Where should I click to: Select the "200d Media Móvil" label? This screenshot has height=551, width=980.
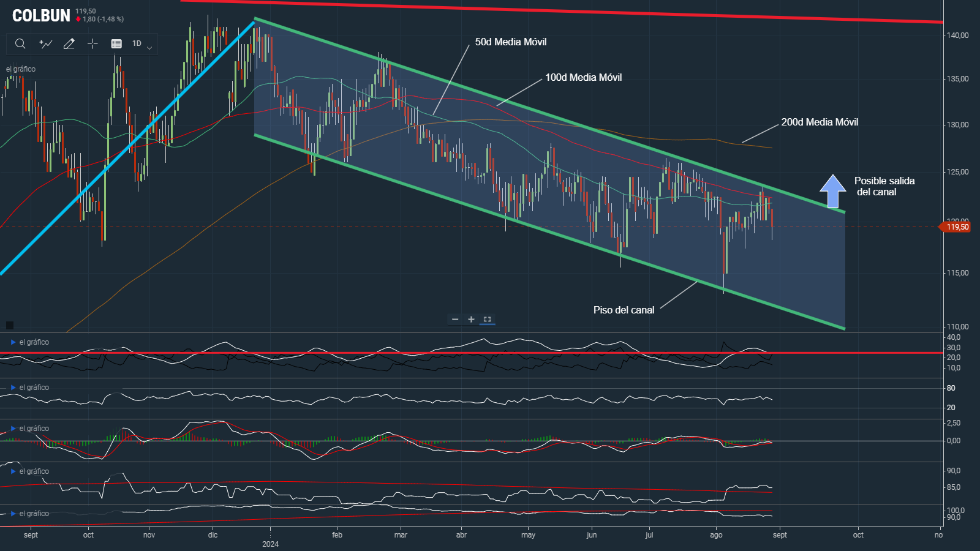pyautogui.click(x=820, y=122)
